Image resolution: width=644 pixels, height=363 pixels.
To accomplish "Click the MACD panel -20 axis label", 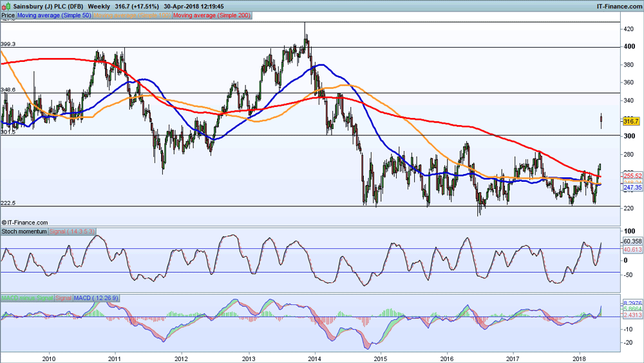I will 628,342.
